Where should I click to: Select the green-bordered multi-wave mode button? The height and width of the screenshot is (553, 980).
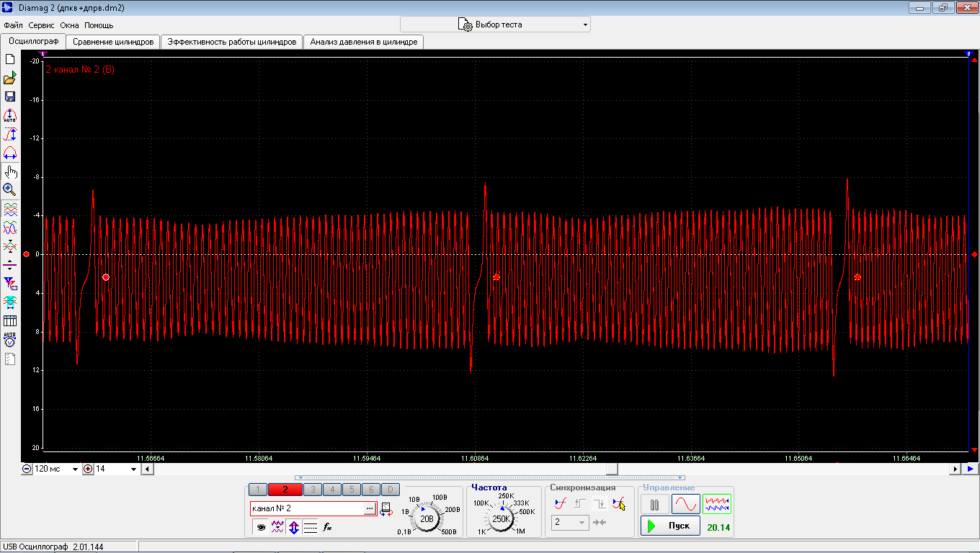[x=717, y=505]
